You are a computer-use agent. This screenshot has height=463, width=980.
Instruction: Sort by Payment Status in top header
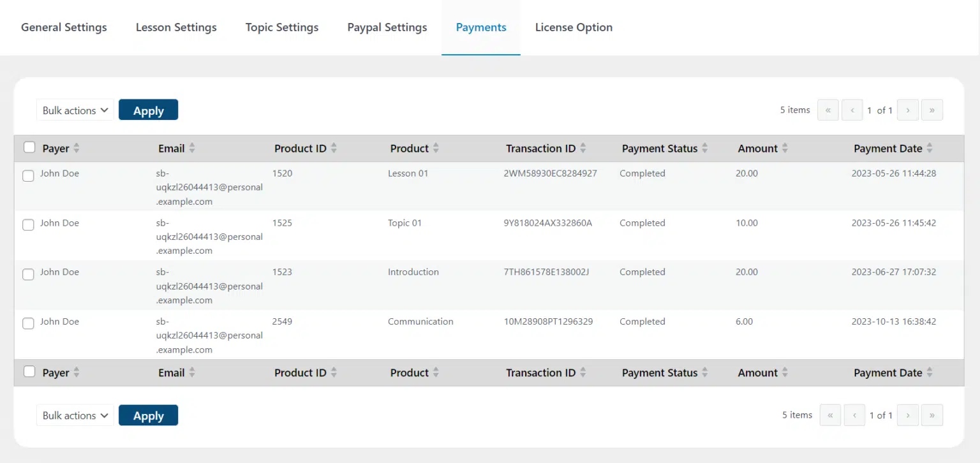tap(705, 149)
